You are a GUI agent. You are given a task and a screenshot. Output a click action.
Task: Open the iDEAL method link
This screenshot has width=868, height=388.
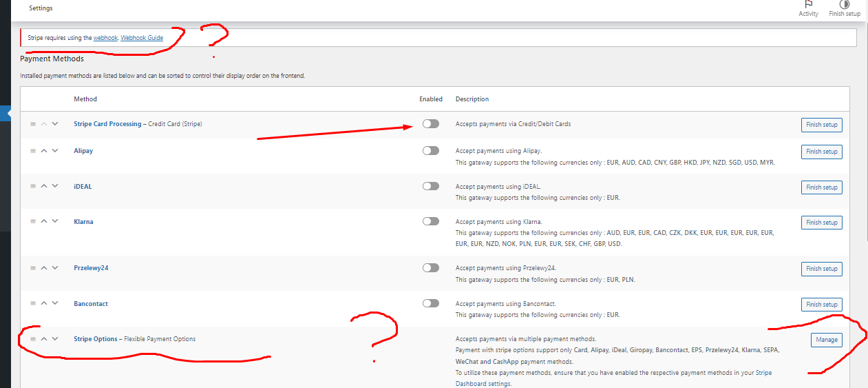pos(83,187)
